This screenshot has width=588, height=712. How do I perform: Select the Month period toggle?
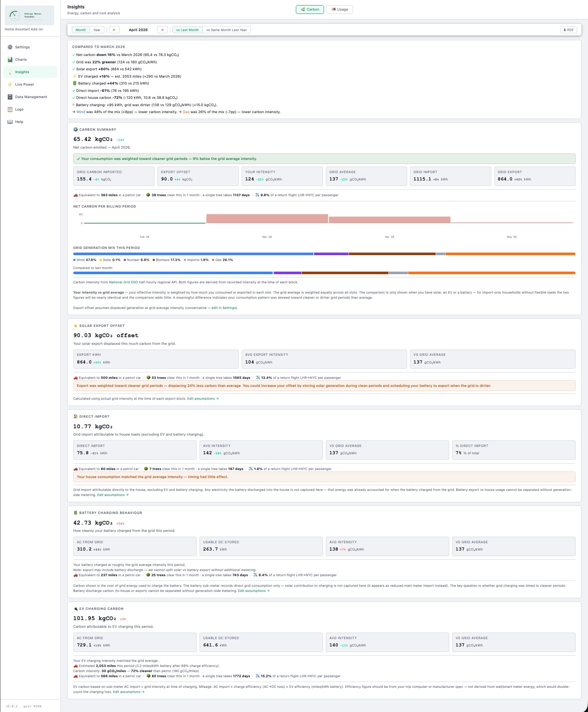(81, 30)
